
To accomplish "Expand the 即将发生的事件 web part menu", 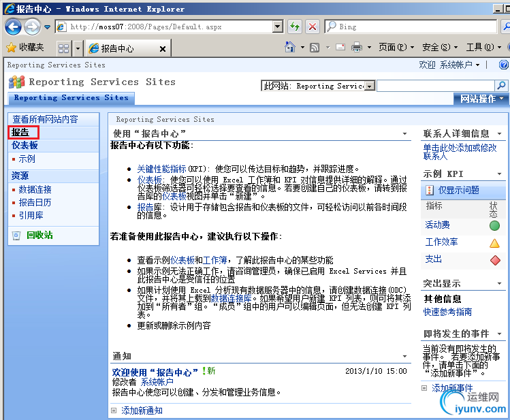I will pyautogui.click(x=499, y=334).
